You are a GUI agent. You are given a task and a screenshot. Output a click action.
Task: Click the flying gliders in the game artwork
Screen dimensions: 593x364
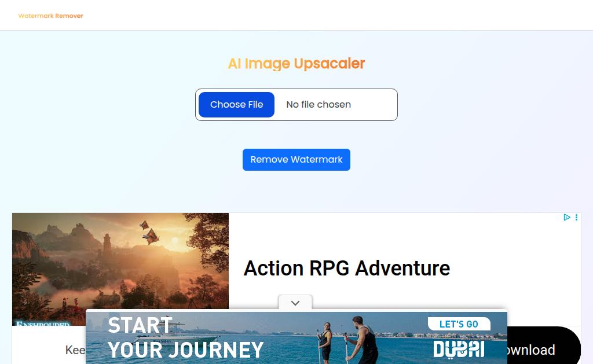coord(149,231)
